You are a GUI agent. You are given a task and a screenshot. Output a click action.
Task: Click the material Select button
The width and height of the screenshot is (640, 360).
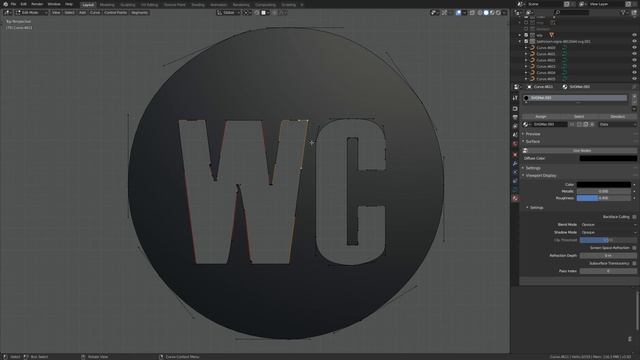[x=579, y=117]
